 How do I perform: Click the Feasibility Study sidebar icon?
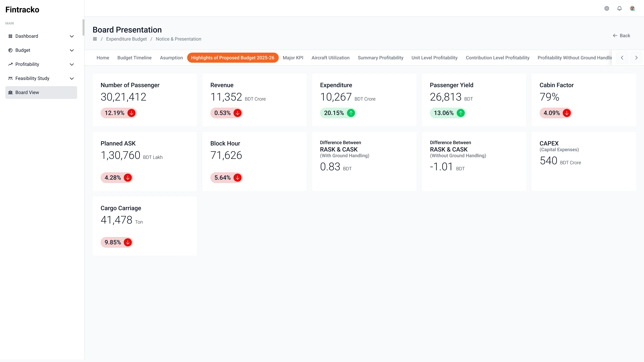coord(10,78)
